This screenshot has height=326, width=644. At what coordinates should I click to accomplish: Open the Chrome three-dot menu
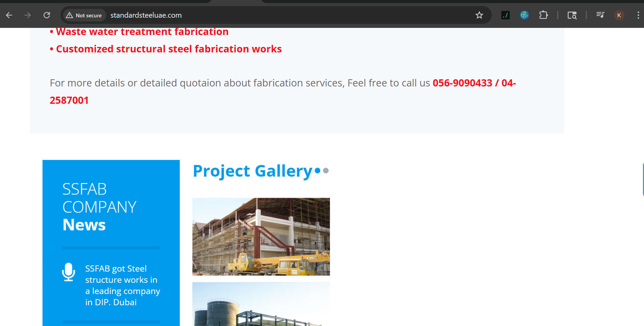coord(638,15)
